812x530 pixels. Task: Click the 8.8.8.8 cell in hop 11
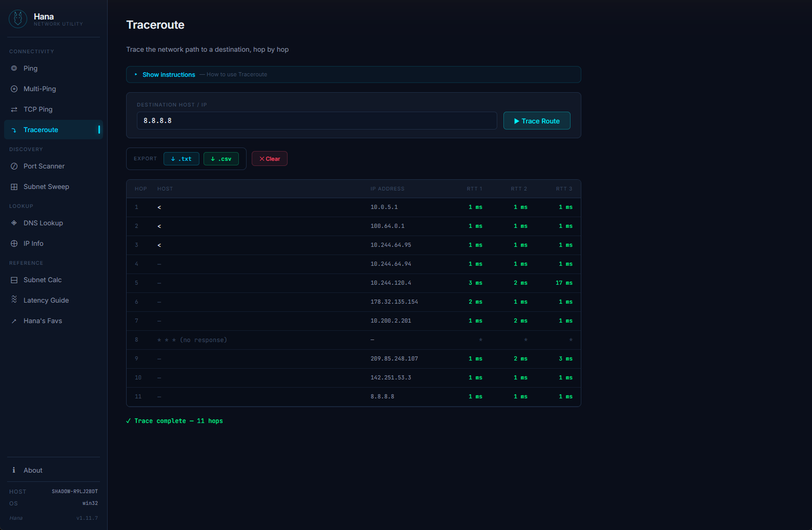pos(382,397)
